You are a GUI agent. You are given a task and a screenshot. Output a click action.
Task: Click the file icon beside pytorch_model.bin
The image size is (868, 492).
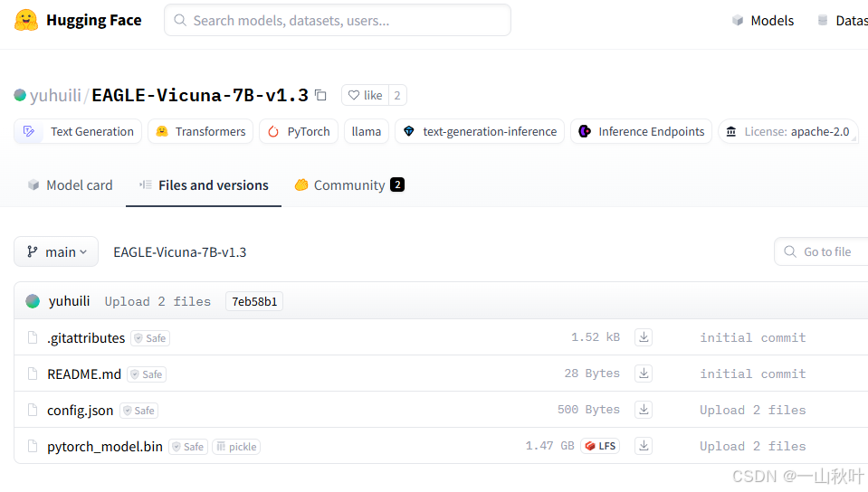pos(33,446)
